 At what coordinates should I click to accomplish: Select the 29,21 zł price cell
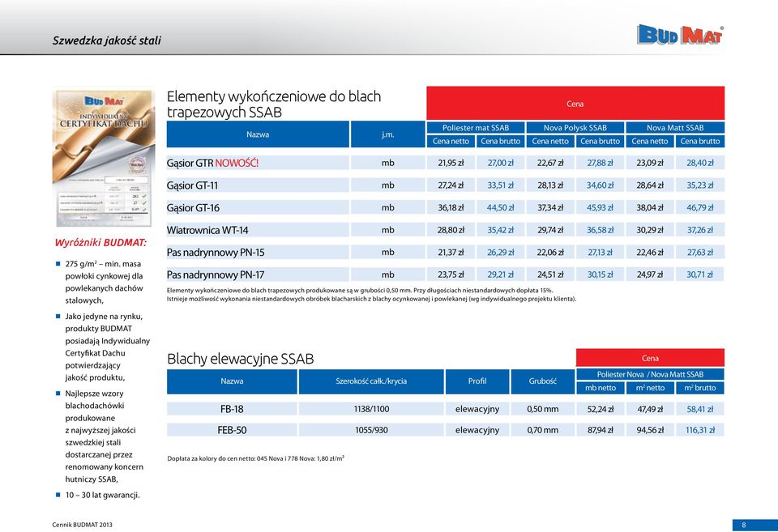[x=500, y=275]
